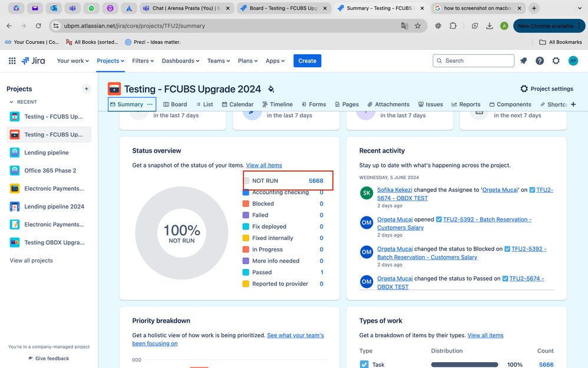Open the Jira app switcher grid

click(12, 61)
